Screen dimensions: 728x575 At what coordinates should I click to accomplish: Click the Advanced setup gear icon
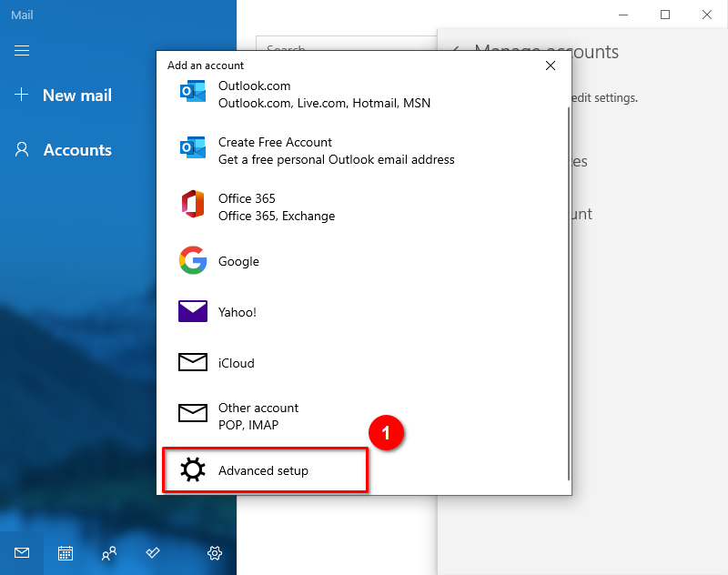193,469
